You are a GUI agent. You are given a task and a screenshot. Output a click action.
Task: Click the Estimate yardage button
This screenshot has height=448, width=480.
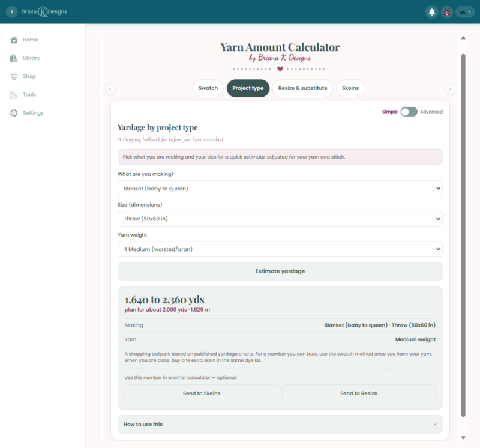pos(280,271)
